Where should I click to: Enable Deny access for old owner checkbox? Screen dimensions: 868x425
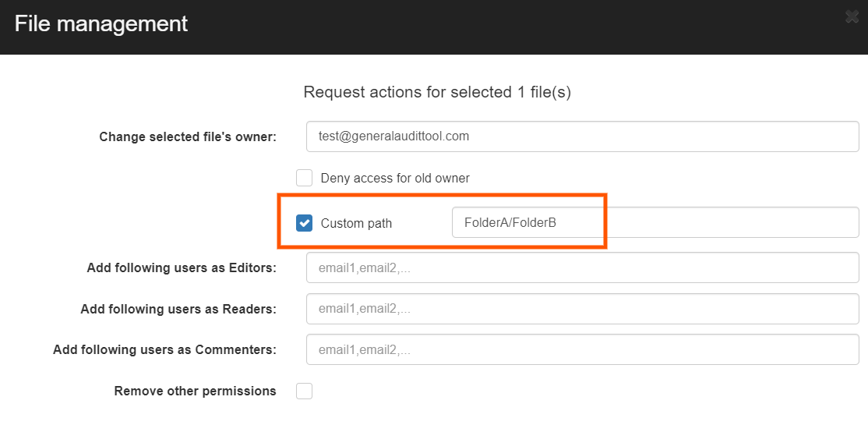pyautogui.click(x=304, y=178)
